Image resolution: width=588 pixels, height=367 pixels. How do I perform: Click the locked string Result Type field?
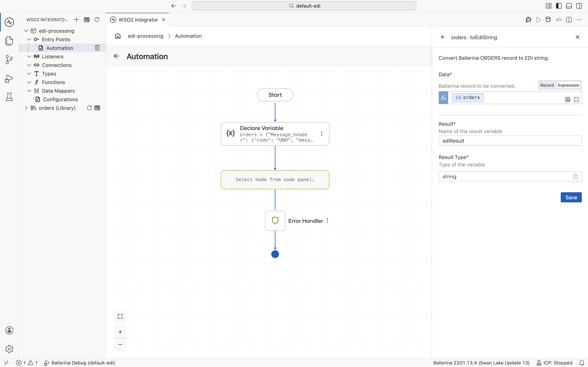[510, 176]
